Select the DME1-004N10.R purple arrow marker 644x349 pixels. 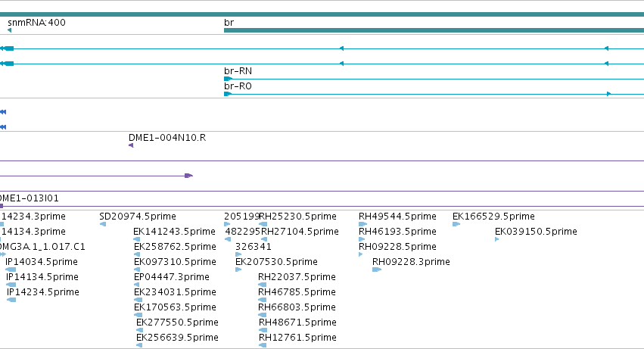click(x=131, y=145)
